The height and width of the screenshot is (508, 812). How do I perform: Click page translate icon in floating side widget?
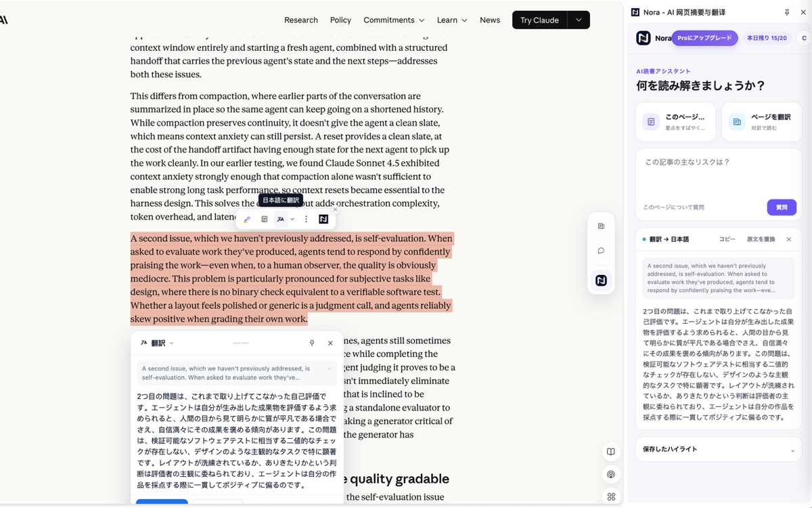coord(601,226)
